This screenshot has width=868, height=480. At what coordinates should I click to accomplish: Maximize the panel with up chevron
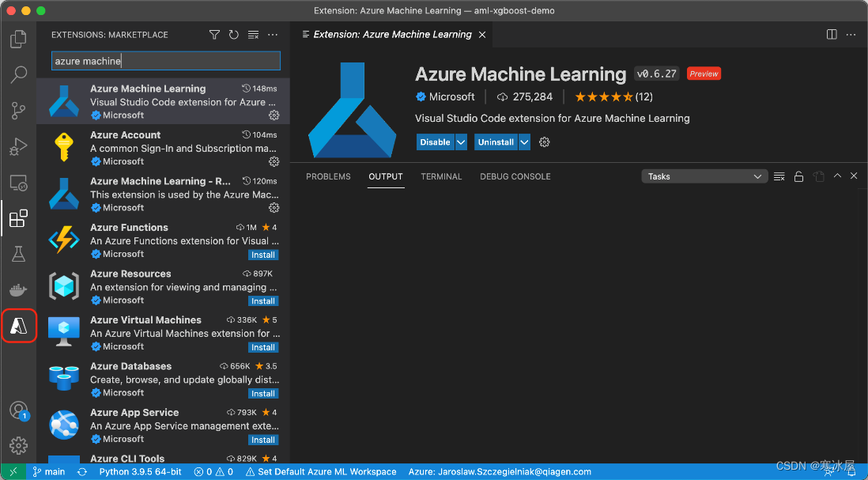[837, 176]
